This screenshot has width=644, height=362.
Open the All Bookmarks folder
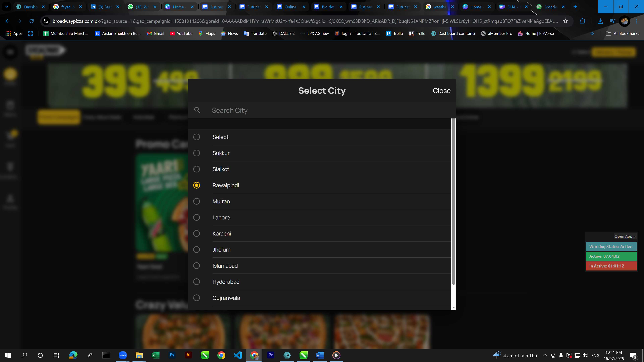[x=622, y=34]
